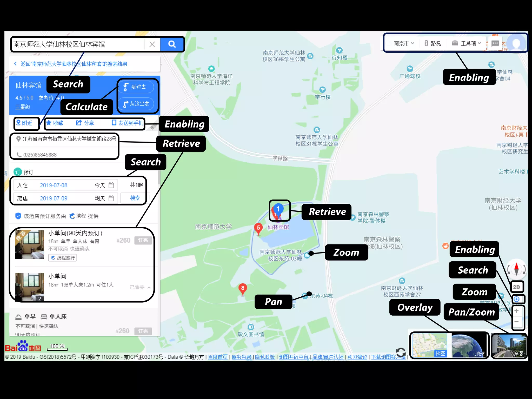The image size is (532, 399).
Task: Clear the search box with X
Action: pyautogui.click(x=152, y=44)
